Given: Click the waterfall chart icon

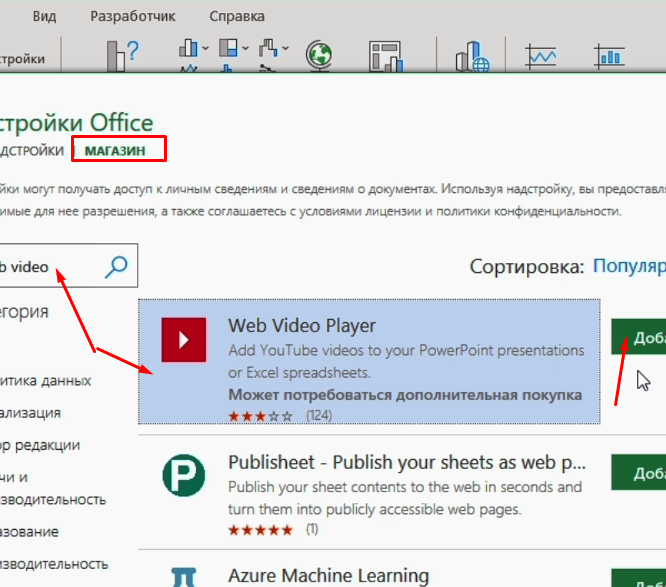Looking at the screenshot, I should [268, 48].
